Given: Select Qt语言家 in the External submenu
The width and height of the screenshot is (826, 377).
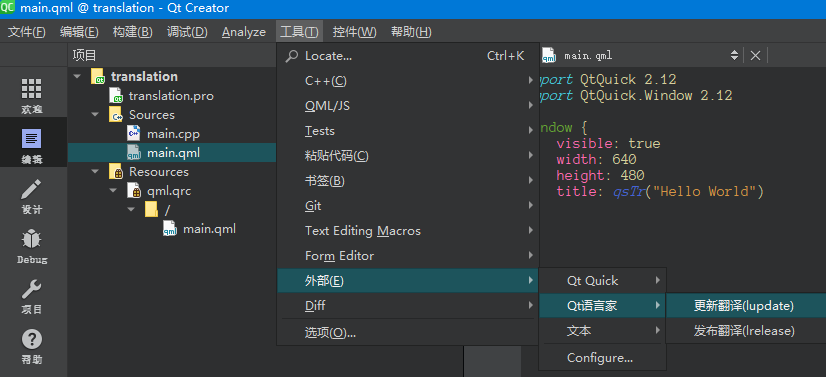Looking at the screenshot, I should point(603,305).
